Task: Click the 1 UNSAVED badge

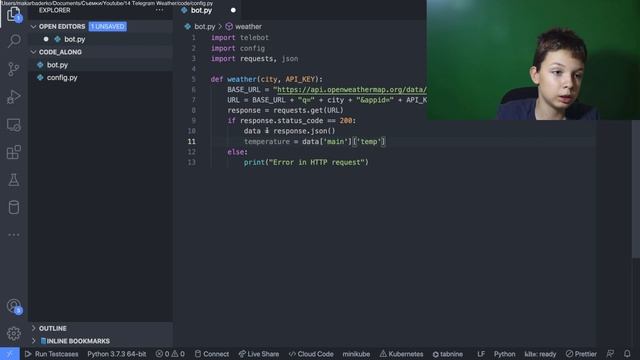Action: click(x=108, y=27)
